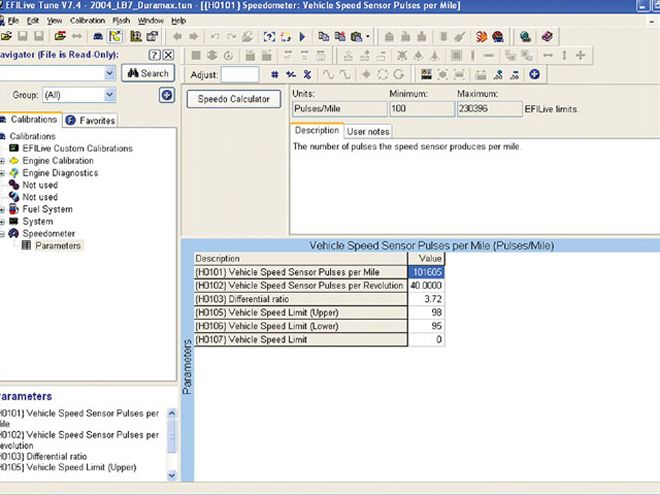660x495 pixels.
Task: Click the back arrow navigation icon
Action: [177, 37]
